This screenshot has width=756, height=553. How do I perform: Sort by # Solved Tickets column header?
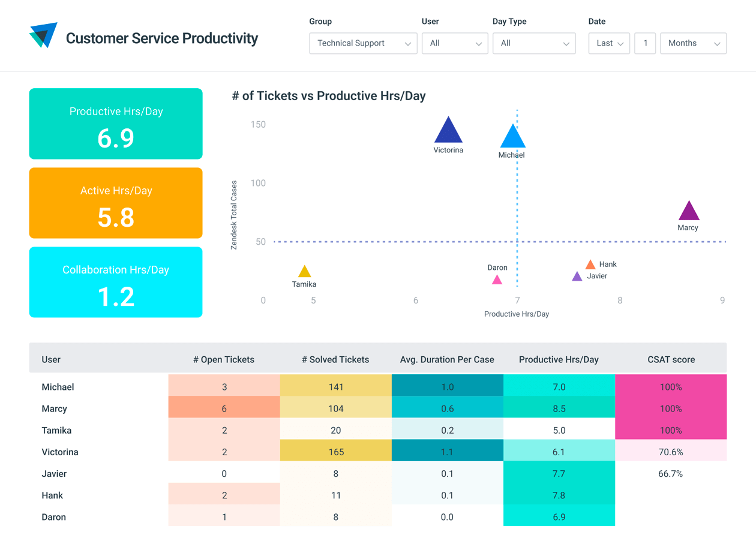pyautogui.click(x=335, y=360)
